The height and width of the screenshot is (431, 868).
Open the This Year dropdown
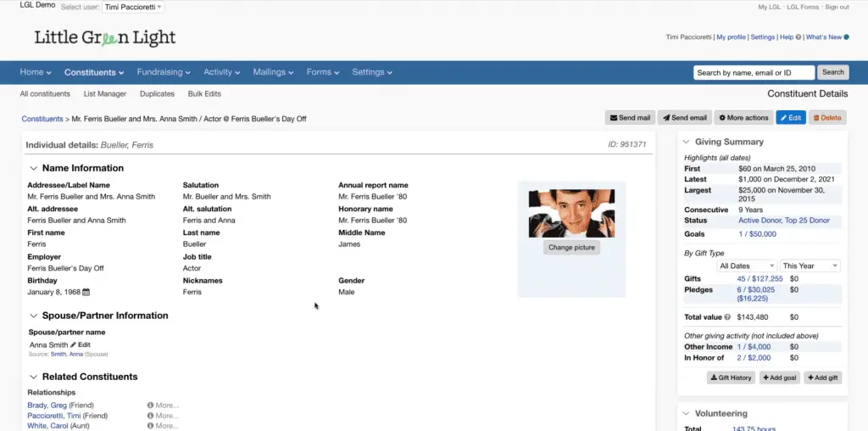810,266
